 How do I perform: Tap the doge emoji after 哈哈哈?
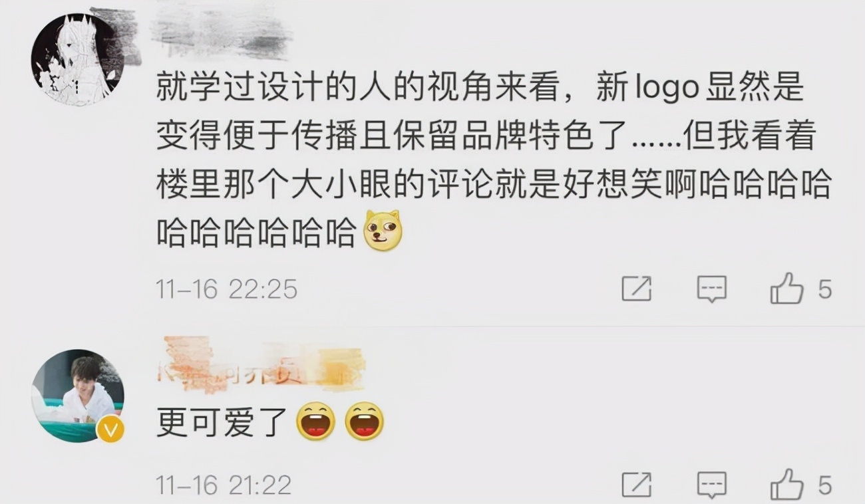tap(384, 231)
